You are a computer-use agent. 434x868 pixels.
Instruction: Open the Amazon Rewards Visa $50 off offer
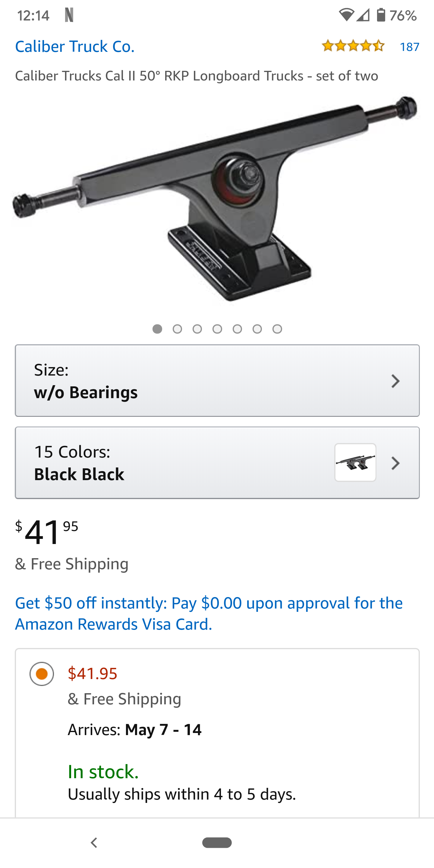coord(209,613)
